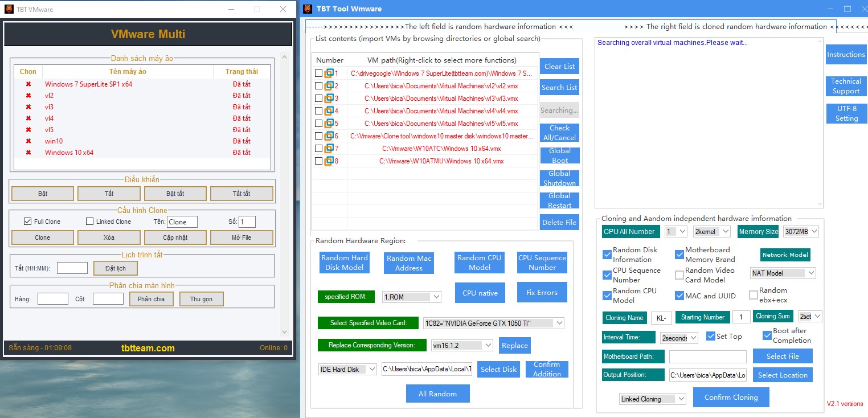Click the UTF-8 Setting button
Screen dimensions: 868x418
pyautogui.click(x=846, y=113)
